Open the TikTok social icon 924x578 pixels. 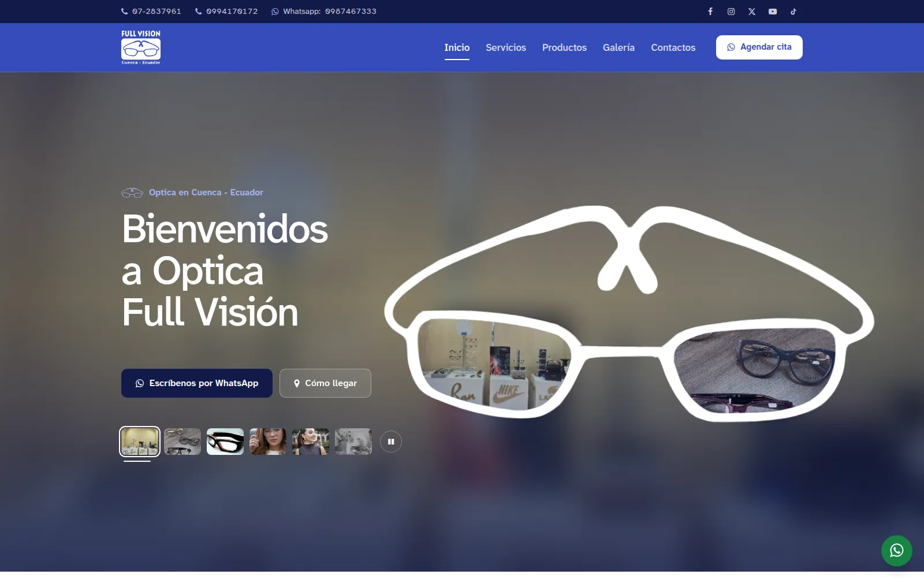[793, 12]
